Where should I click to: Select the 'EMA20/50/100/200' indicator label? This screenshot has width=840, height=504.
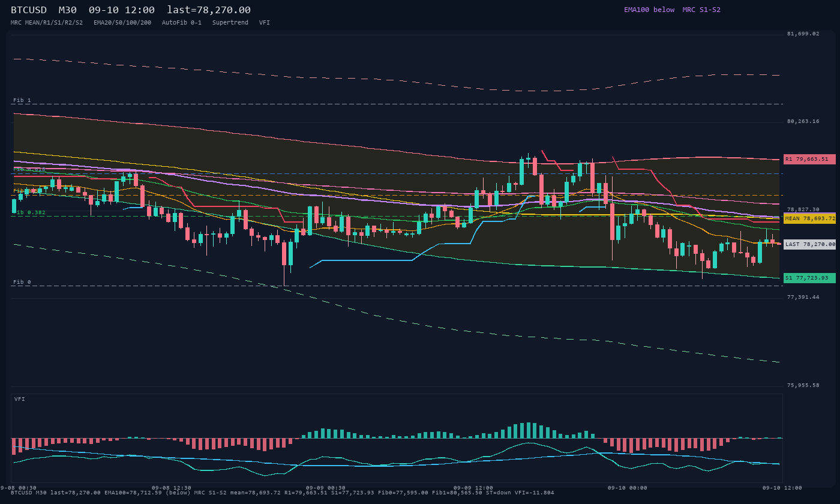122,22
